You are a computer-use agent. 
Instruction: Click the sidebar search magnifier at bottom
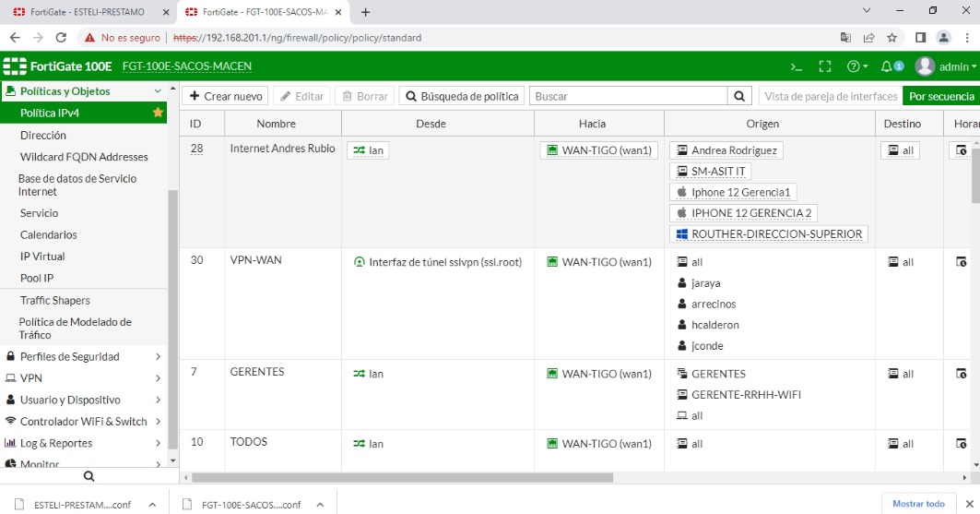(89, 476)
